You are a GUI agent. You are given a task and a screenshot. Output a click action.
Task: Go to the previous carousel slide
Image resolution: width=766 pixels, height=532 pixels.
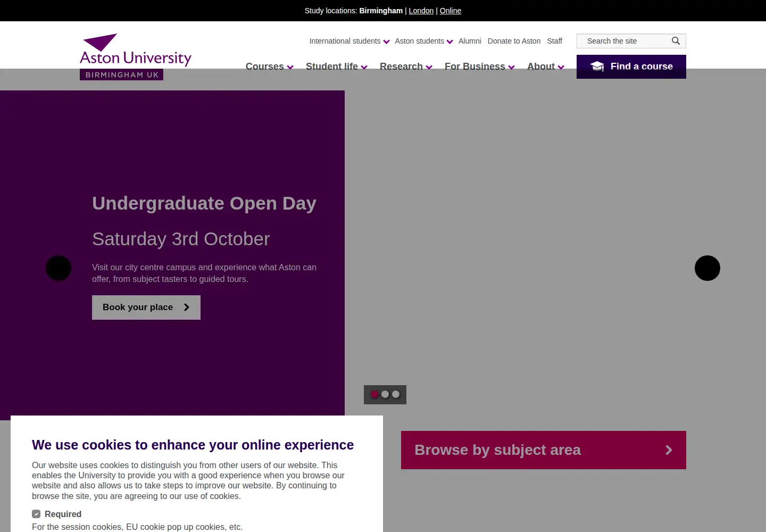[x=59, y=268]
